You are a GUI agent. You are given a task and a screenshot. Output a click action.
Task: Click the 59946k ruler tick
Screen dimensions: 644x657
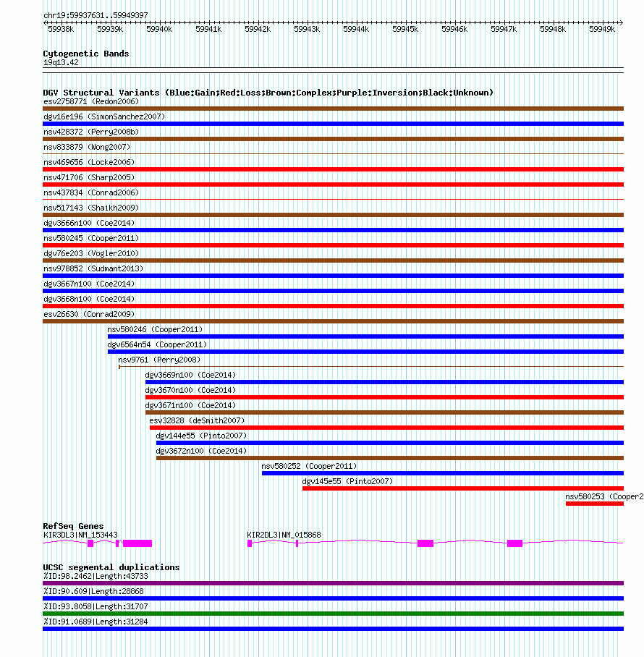pos(454,29)
